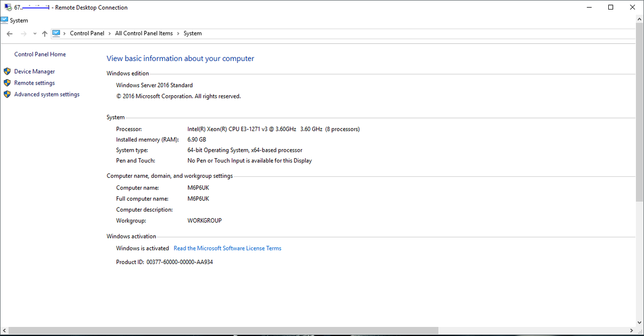
Task: Click the computer icon in address bar
Action: pos(56,33)
